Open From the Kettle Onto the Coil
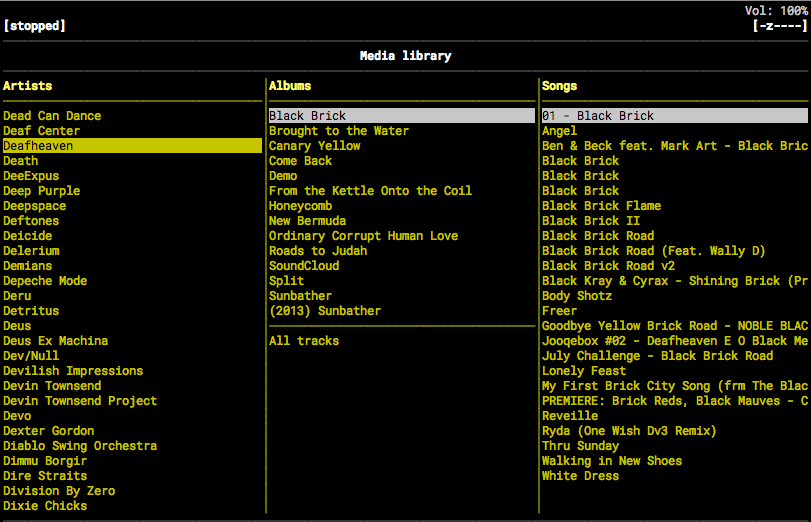 (x=370, y=191)
